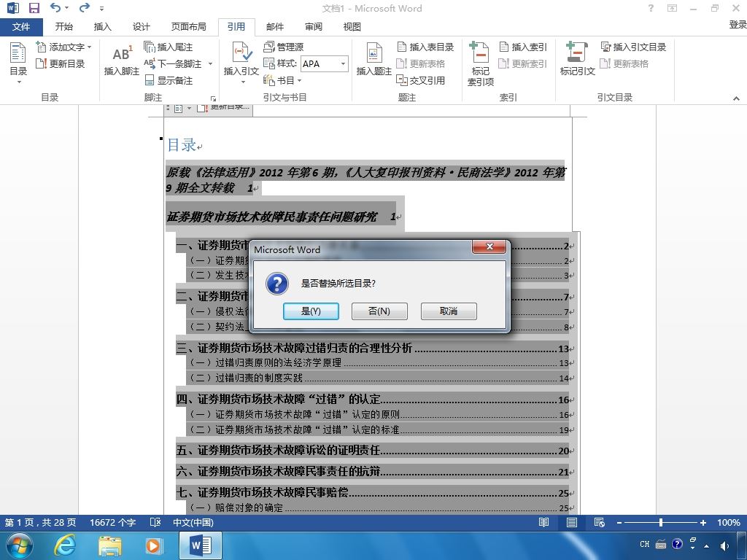
Task: Expand the 添加文字 dropdown arrow
Action: point(90,47)
